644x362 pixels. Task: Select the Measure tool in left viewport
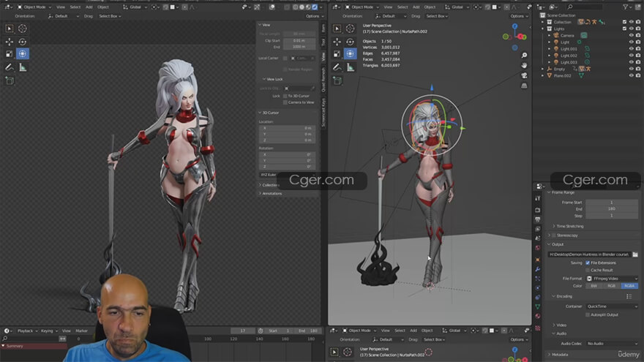(x=23, y=67)
